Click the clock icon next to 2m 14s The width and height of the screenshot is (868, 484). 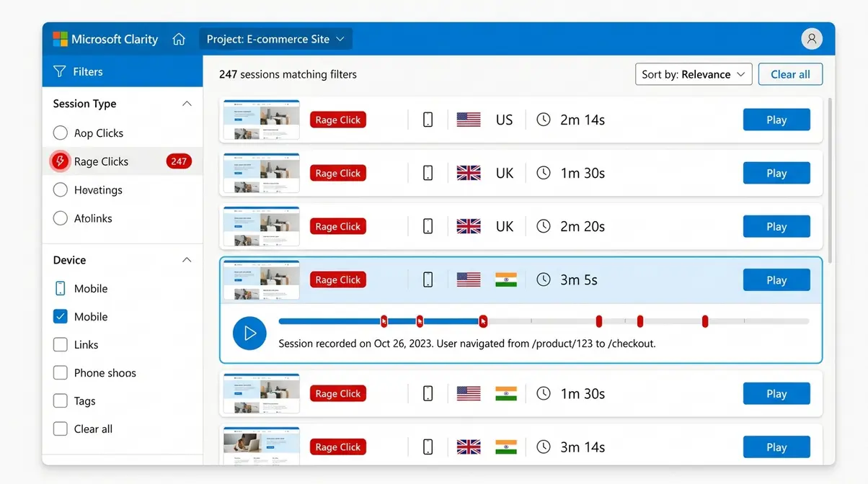pos(544,120)
